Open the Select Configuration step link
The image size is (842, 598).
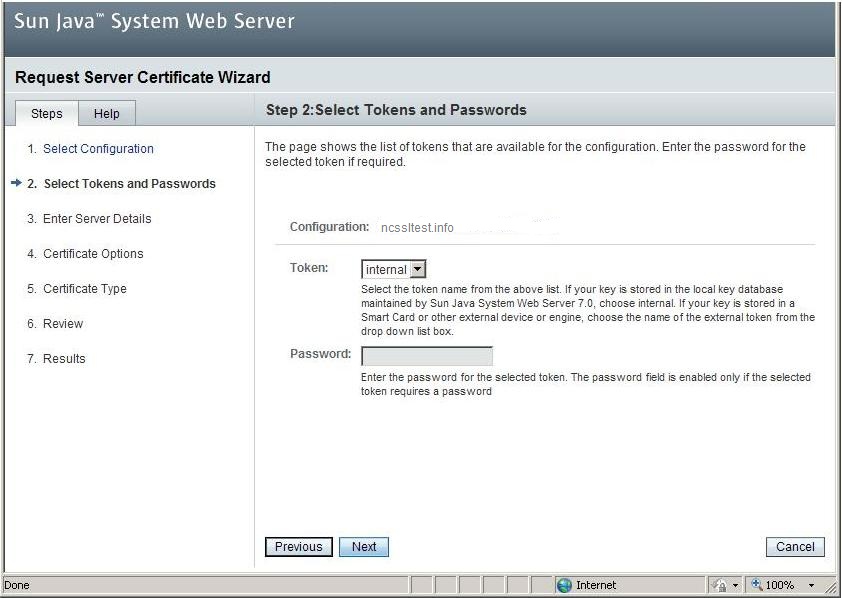point(98,149)
